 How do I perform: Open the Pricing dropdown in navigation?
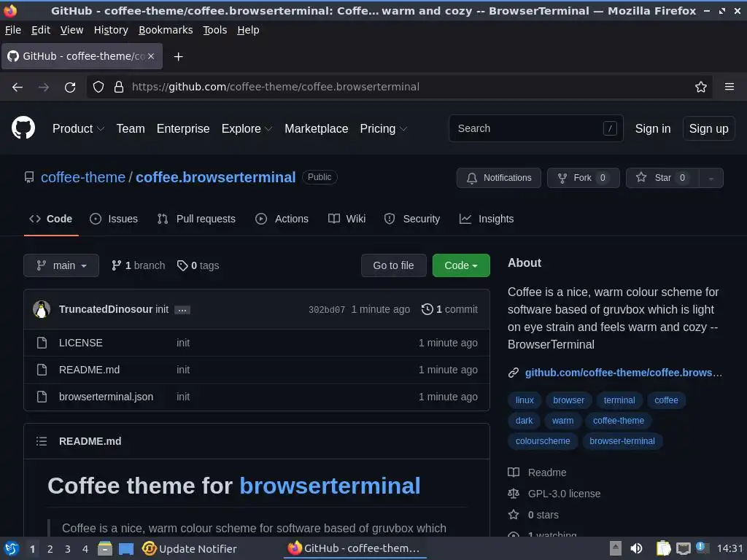coord(384,128)
